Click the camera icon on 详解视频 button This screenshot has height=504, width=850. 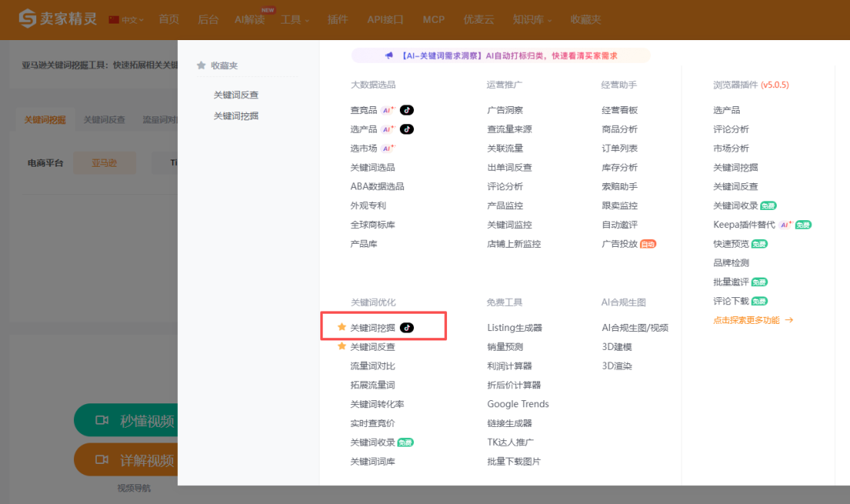(102, 460)
